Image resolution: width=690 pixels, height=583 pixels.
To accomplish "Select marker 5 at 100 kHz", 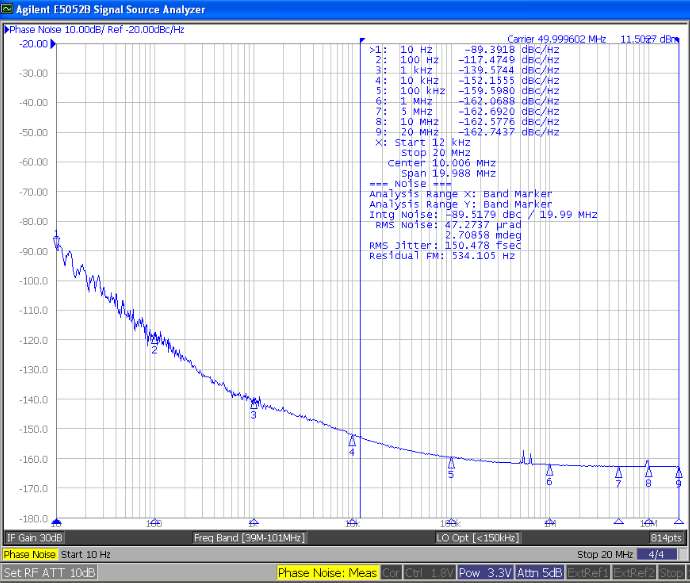I will tap(451, 463).
